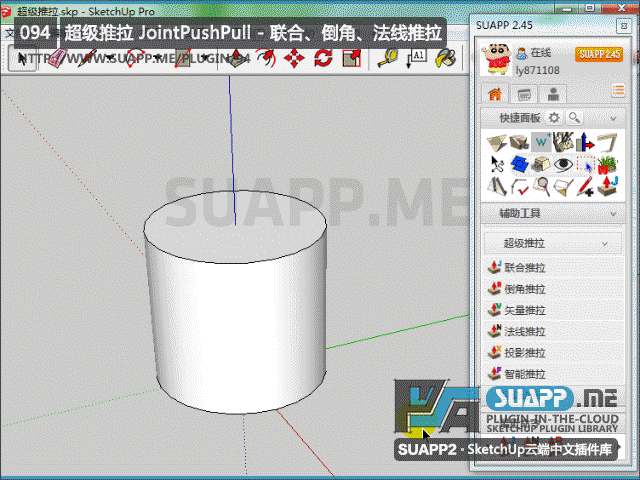Open the arc tools dropdown arrow

pyautogui.click(x=160, y=58)
